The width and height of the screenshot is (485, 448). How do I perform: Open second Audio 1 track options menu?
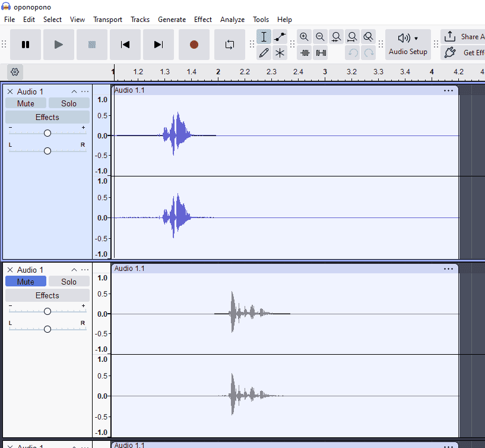click(x=85, y=270)
